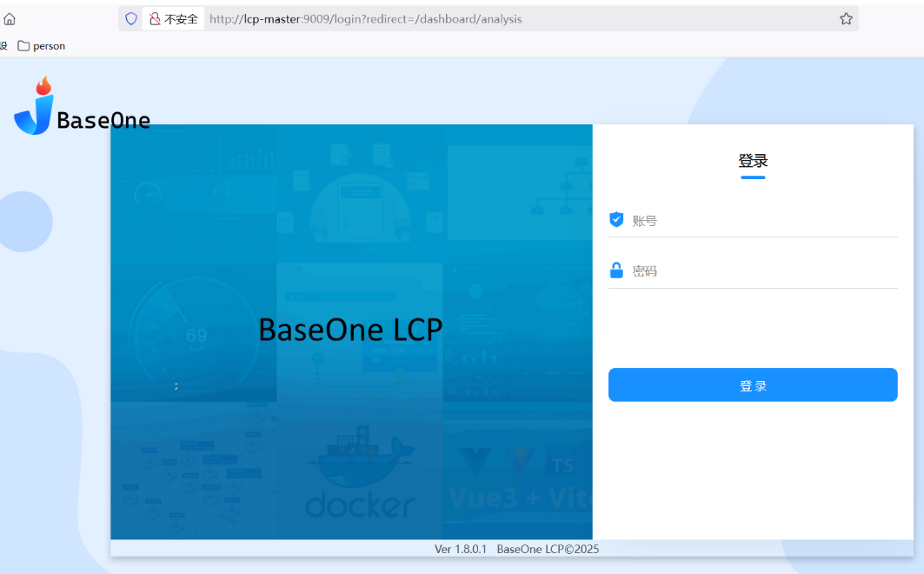Click the BaseOne logo text
The height and width of the screenshot is (574, 924).
coord(103,120)
